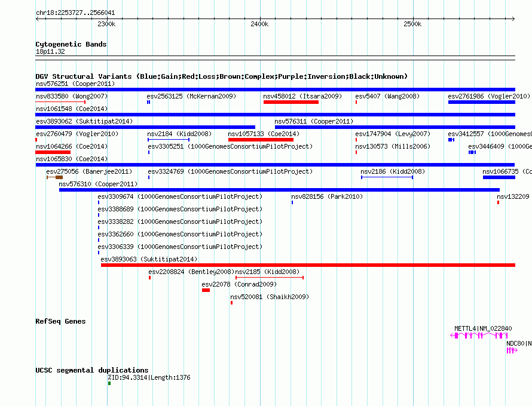Select red block under esv22078 (Conrad2009)
Viewport: 532px width, 406px height.
pos(206,290)
